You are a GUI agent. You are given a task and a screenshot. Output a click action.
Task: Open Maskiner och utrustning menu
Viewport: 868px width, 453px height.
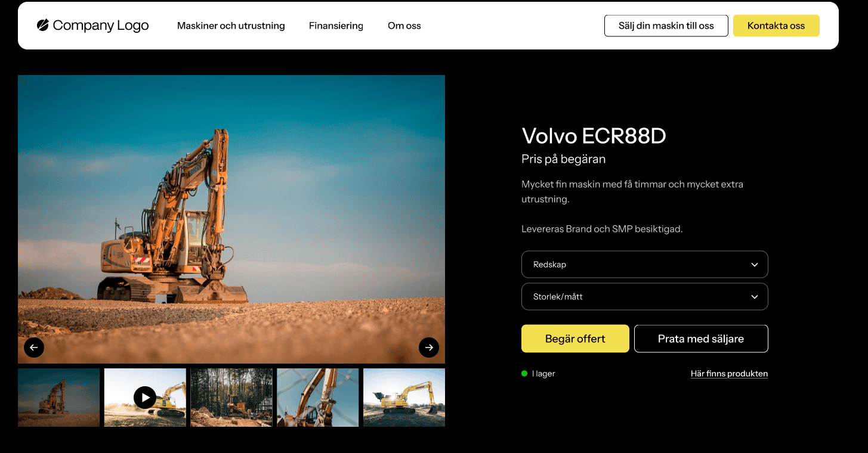231,26
